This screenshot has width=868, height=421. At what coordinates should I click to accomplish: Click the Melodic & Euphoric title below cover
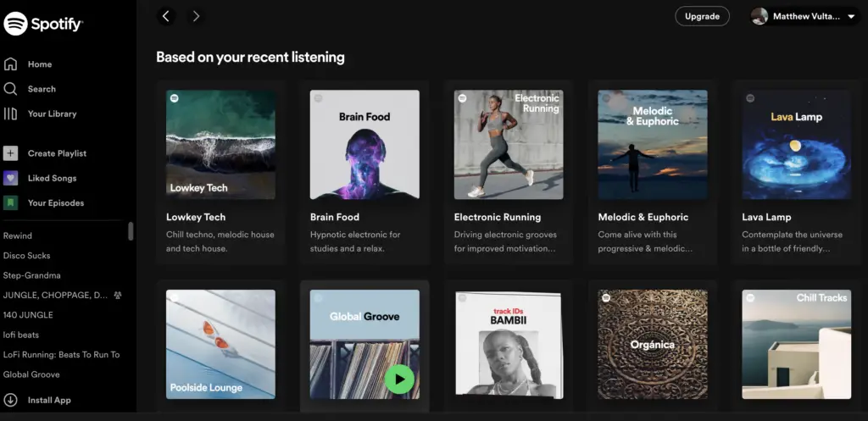point(643,217)
